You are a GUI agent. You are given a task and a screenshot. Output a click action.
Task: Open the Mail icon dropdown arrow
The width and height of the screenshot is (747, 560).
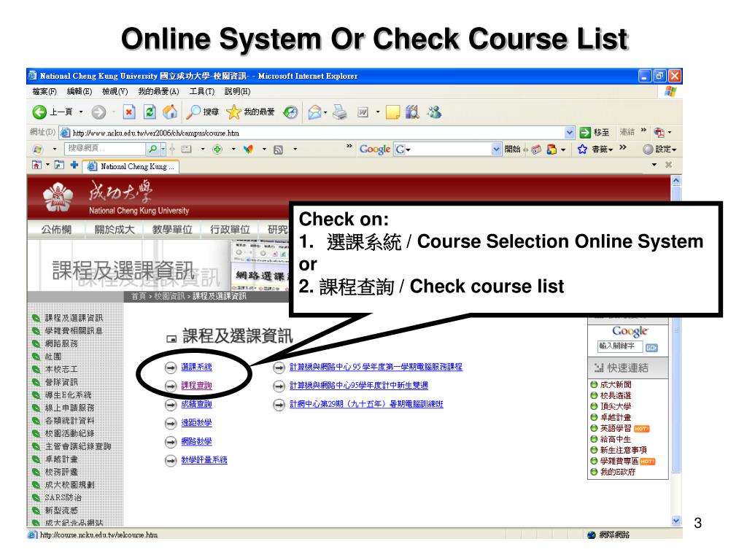(325, 113)
